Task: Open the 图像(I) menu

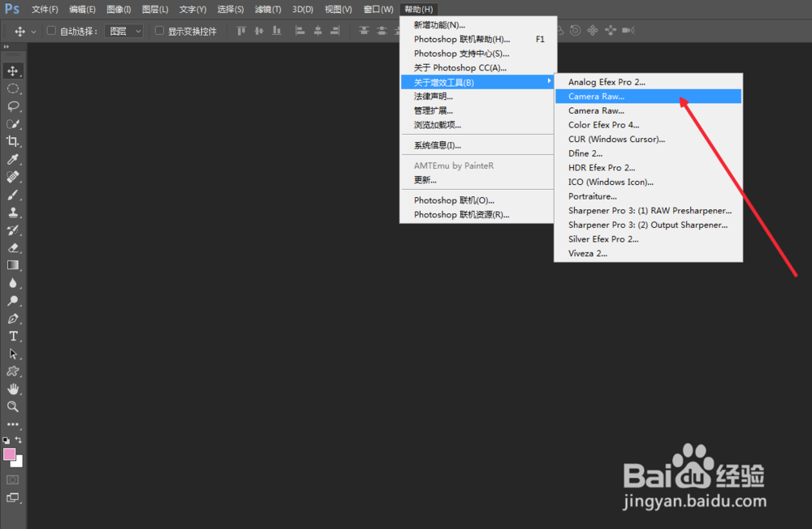Action: (119, 9)
